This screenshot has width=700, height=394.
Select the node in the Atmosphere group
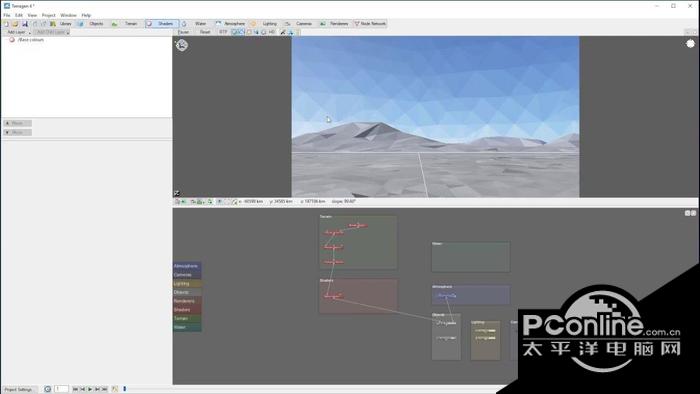pyautogui.click(x=446, y=295)
